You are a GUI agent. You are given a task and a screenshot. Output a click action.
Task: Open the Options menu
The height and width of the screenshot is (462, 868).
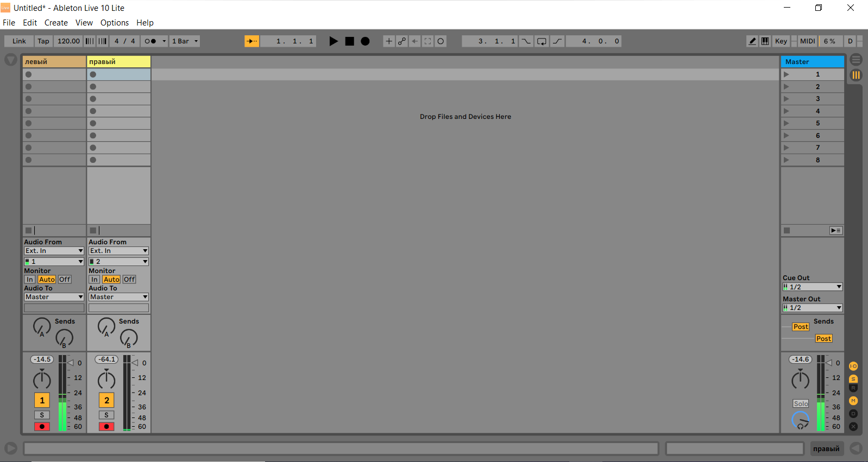[115, 23]
